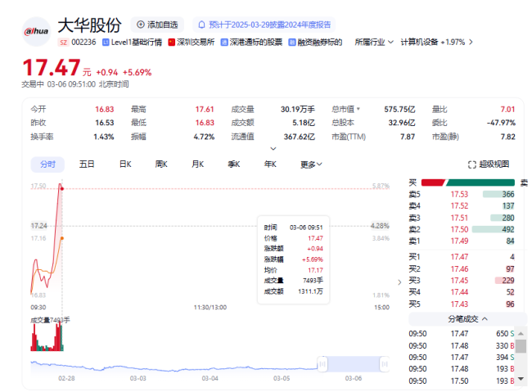532x392 pixels.
Task: Expand the 所属行业 dropdown
Action: (374, 42)
